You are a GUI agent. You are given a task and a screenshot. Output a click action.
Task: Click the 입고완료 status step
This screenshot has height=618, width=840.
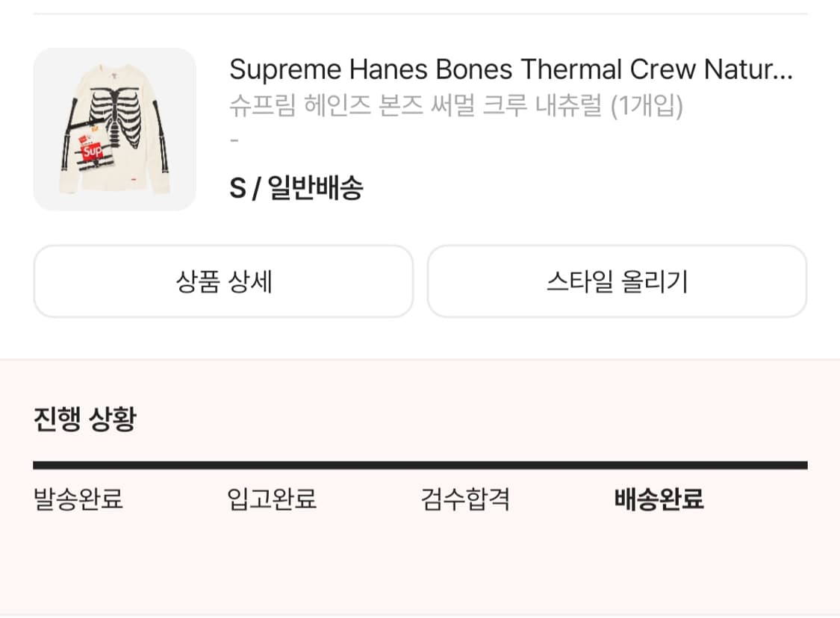pyautogui.click(x=272, y=500)
